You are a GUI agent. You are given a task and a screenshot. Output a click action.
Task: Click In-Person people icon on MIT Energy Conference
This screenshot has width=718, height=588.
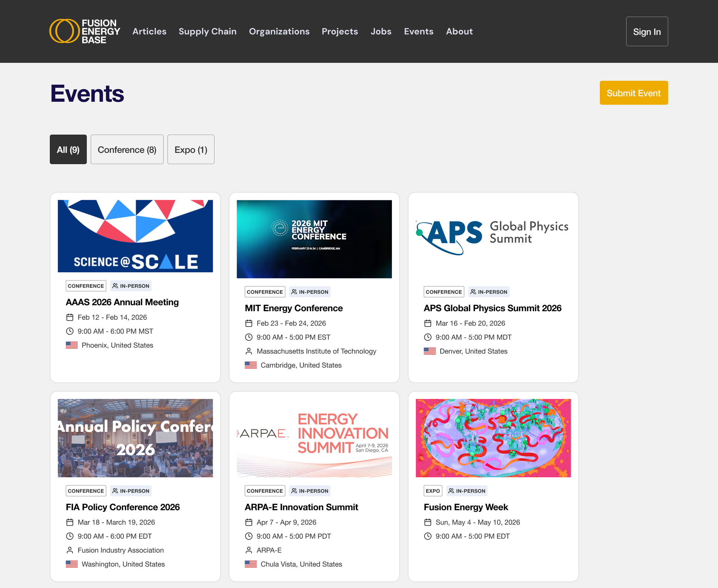pos(294,292)
